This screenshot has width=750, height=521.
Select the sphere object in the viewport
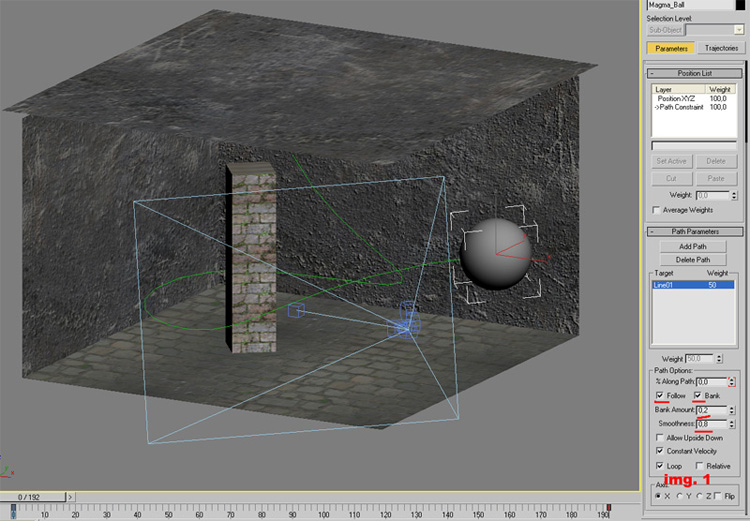[494, 250]
